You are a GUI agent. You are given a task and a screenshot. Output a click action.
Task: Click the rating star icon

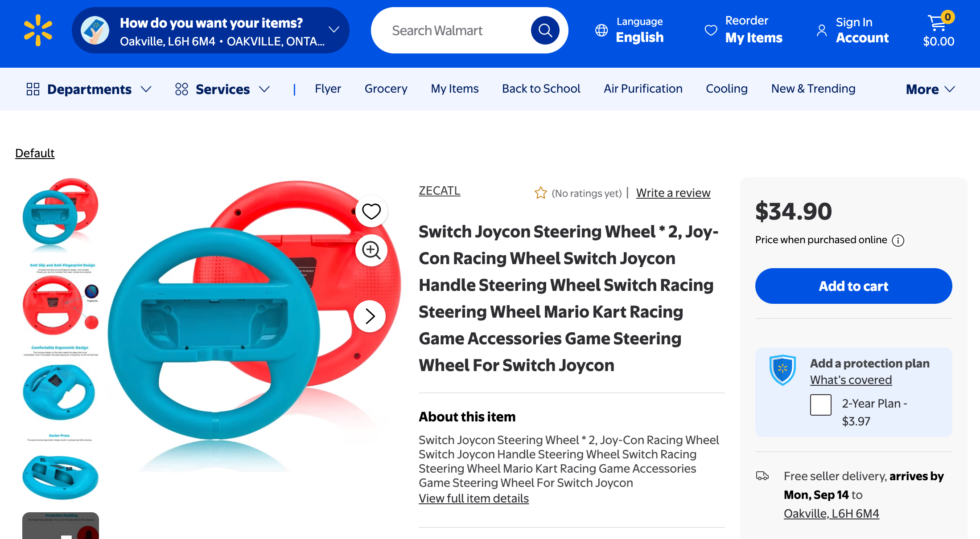coord(540,193)
